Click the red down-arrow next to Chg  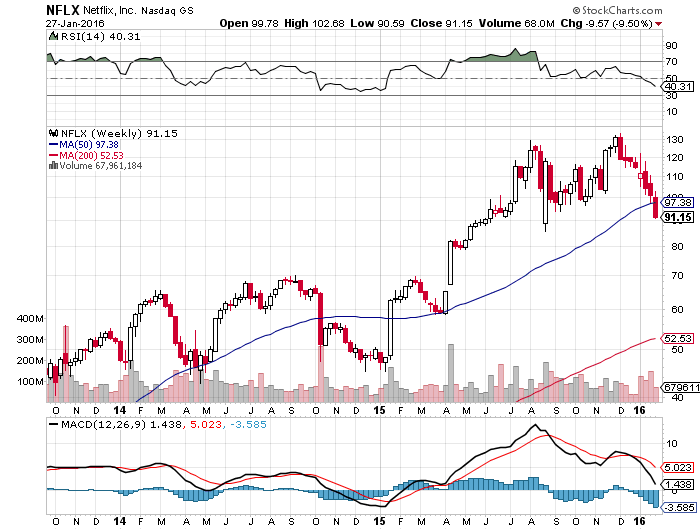click(659, 24)
